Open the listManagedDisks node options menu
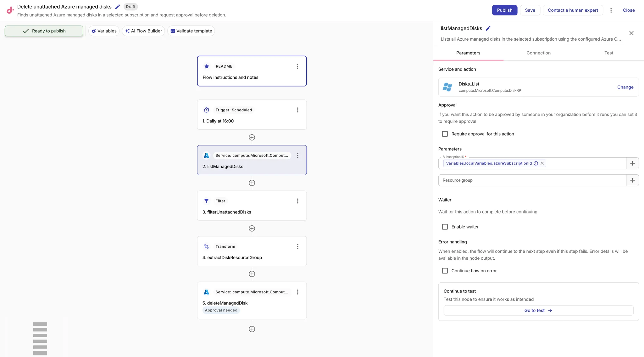The height and width of the screenshot is (357, 644). click(297, 156)
